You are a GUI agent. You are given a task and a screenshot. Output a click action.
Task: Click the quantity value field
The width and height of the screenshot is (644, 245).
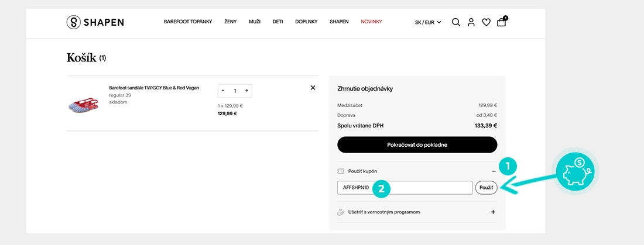tap(235, 91)
